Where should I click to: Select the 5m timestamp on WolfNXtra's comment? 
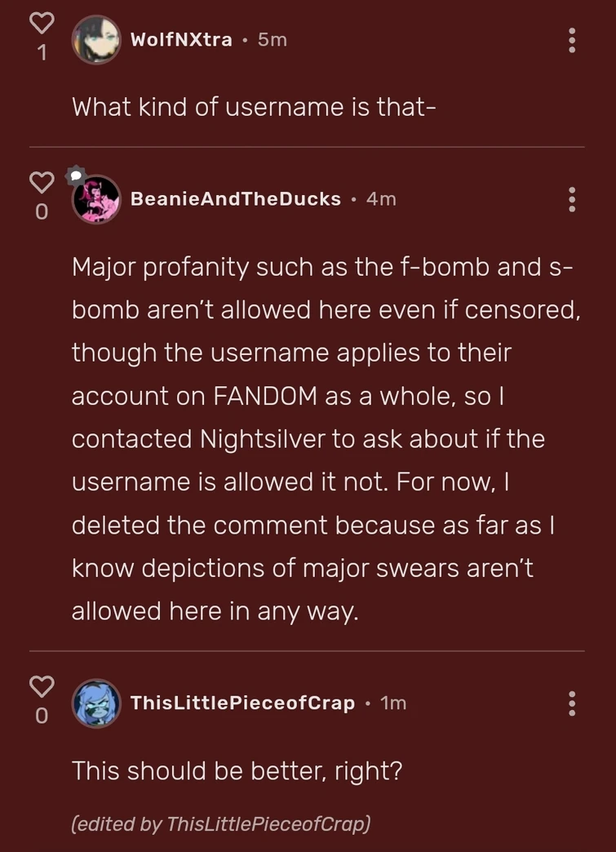click(271, 39)
